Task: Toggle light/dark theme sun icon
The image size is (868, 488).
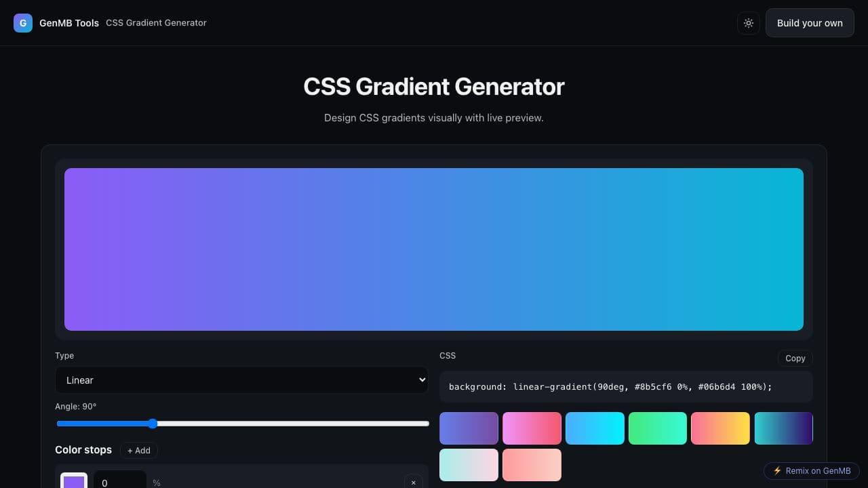Action: pyautogui.click(x=749, y=23)
